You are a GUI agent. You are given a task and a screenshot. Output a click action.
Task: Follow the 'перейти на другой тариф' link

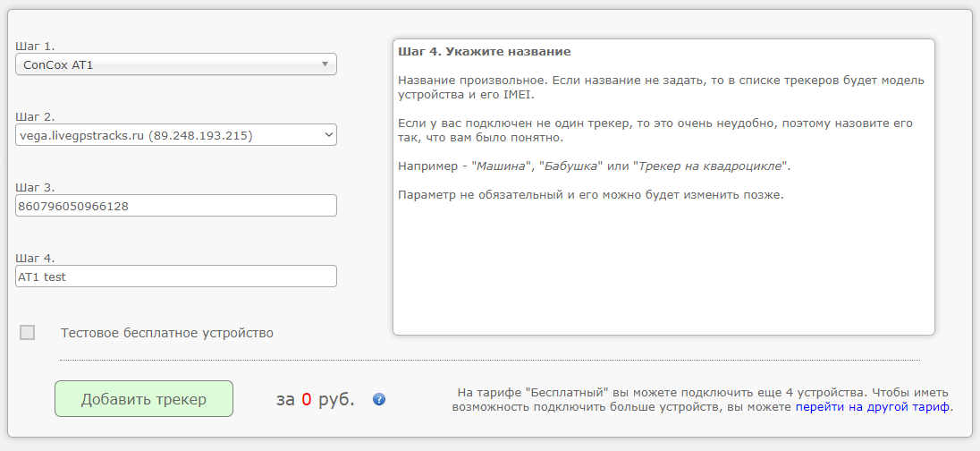tap(873, 407)
